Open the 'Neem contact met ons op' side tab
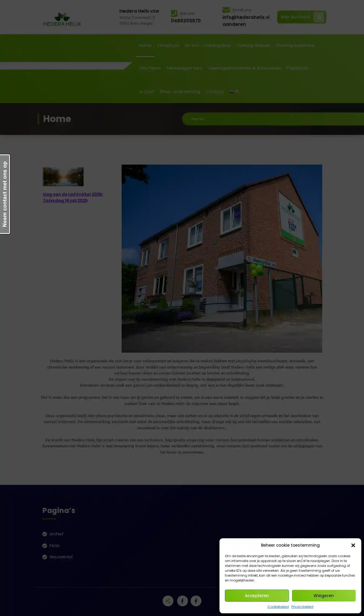 point(5,194)
